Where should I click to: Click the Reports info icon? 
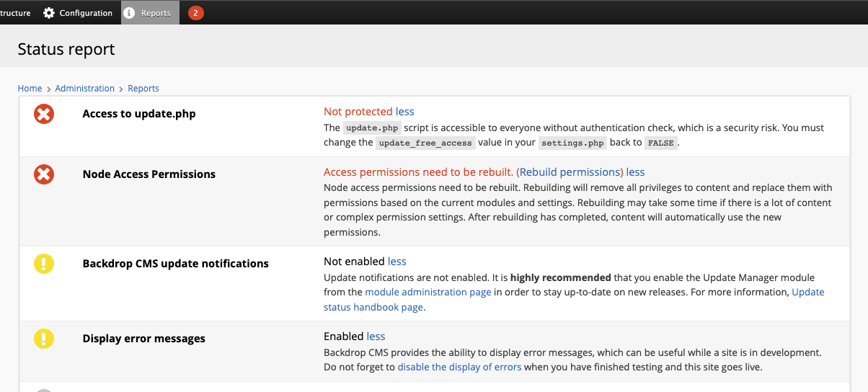coord(130,13)
